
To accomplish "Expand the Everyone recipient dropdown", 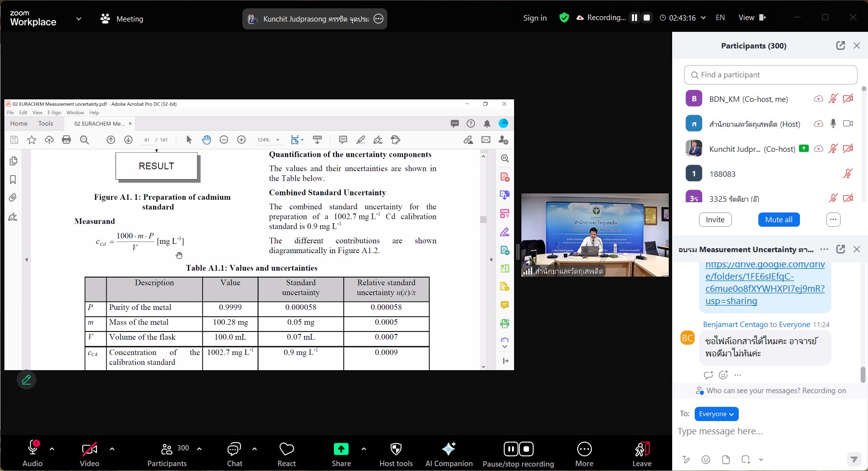I will click(x=716, y=414).
